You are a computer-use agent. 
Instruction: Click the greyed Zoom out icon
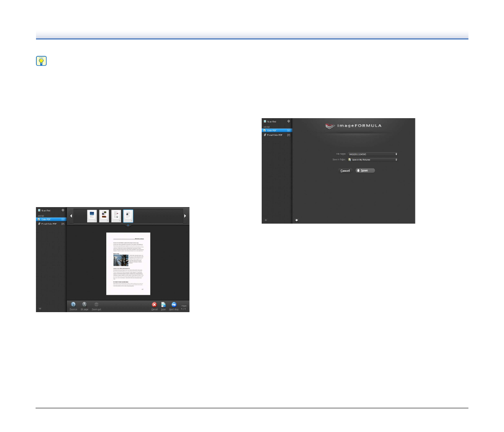tap(96, 305)
